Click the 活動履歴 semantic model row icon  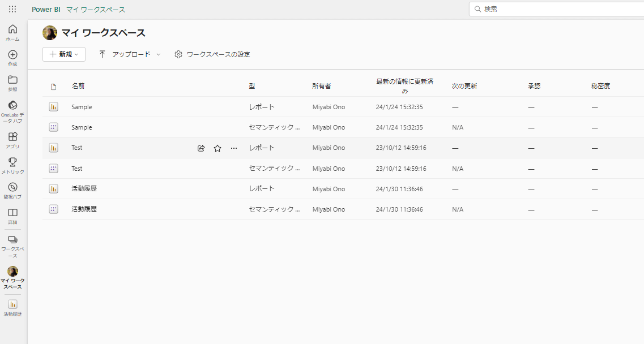pos(53,209)
